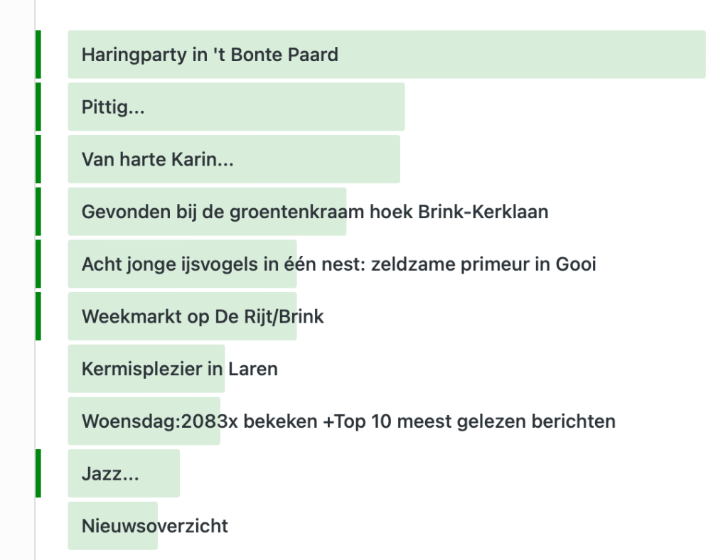Click green marker left of Pittig...

click(38, 107)
